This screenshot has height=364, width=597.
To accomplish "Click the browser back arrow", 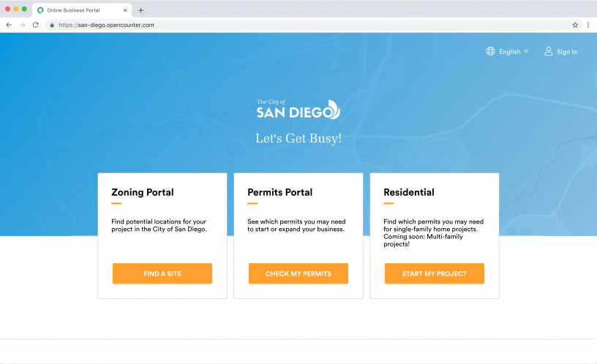I will (9, 25).
